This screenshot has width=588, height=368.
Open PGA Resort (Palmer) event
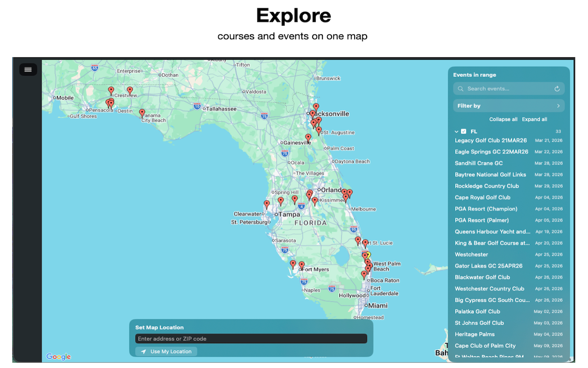509,220
